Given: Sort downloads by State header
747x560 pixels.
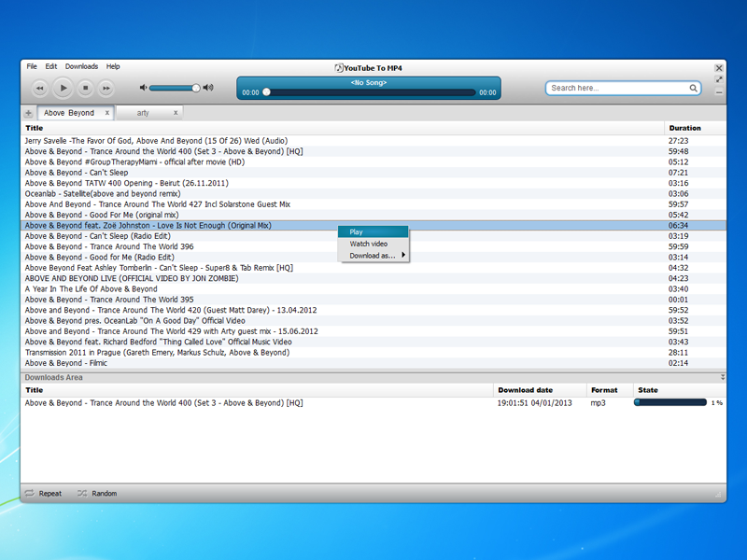Looking at the screenshot, I should 680,390.
